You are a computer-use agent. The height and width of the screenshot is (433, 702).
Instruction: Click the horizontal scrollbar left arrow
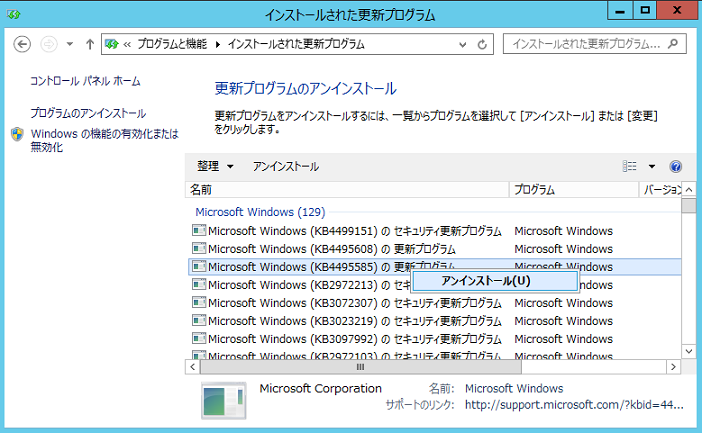tap(193, 367)
